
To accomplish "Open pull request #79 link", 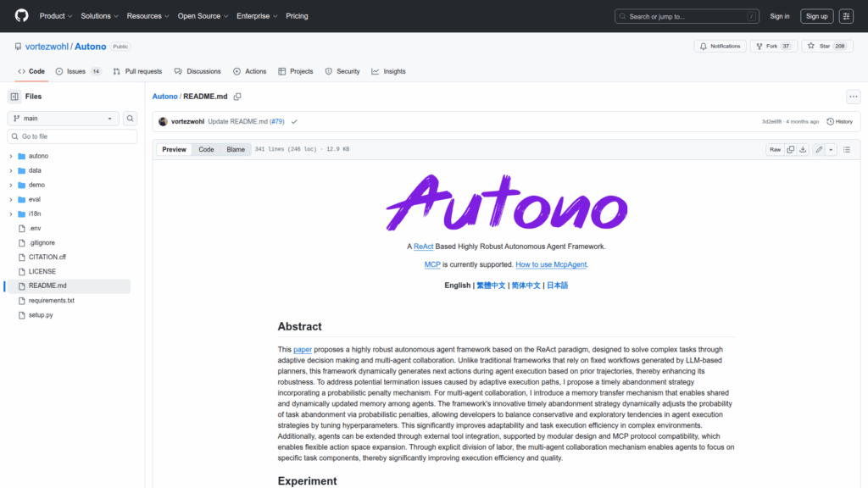I will coord(277,122).
